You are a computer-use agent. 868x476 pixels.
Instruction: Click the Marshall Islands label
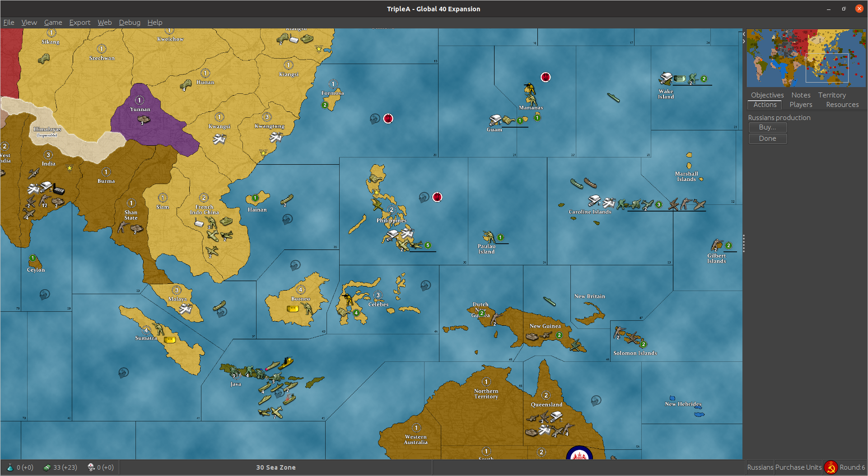(686, 176)
